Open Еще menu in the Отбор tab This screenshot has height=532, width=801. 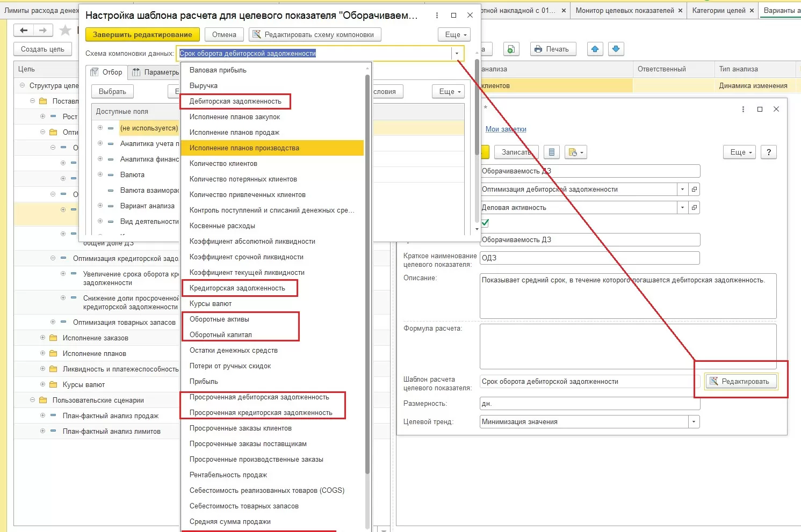[449, 92]
